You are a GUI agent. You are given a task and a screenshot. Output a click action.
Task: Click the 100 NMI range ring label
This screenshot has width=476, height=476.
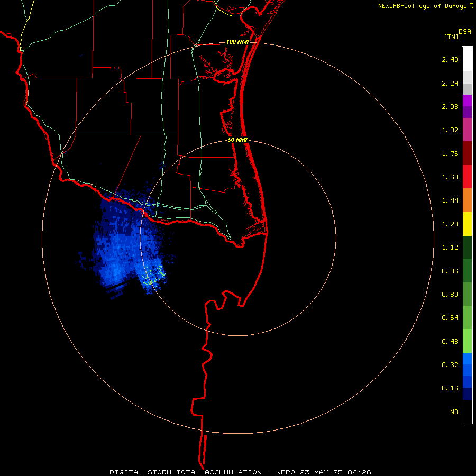237,42
